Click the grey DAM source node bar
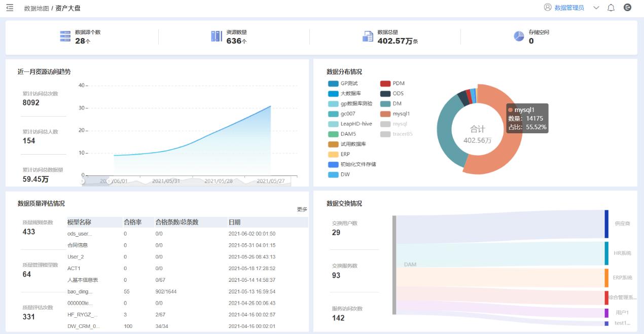644x334 pixels. [394, 265]
